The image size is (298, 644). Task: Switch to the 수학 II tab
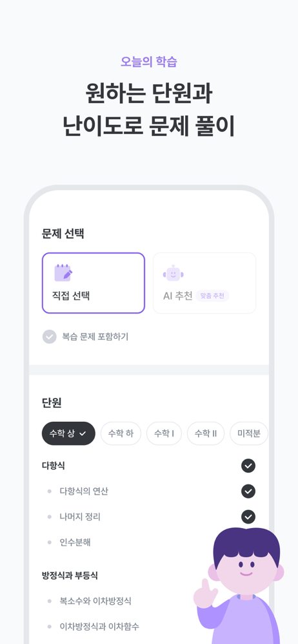[206, 433]
